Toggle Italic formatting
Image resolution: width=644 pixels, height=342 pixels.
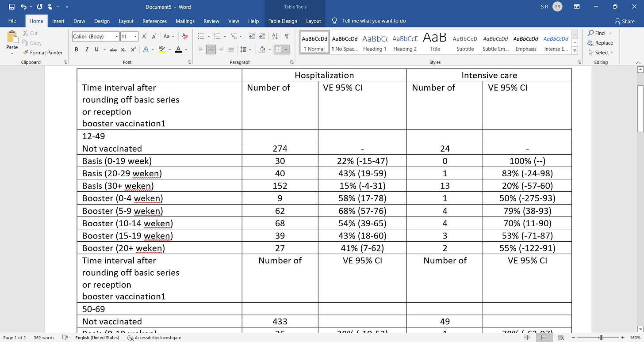tap(87, 49)
